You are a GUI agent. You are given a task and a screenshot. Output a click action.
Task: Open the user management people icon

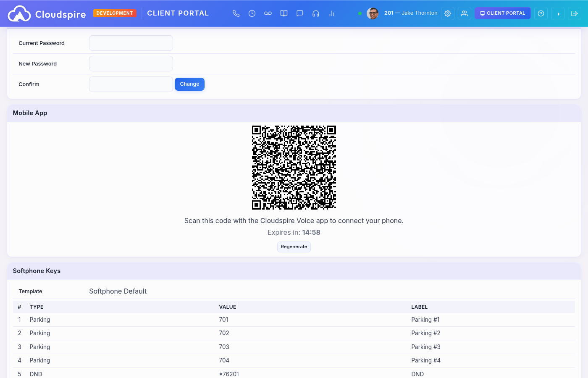(465, 13)
